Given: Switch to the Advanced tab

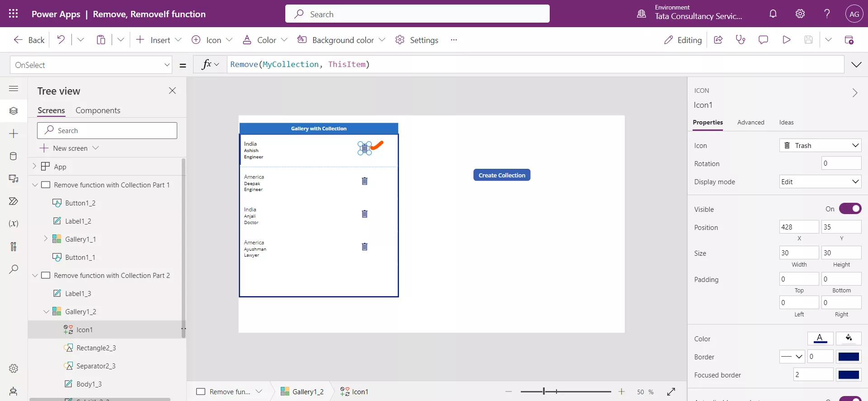Looking at the screenshot, I should 750,122.
